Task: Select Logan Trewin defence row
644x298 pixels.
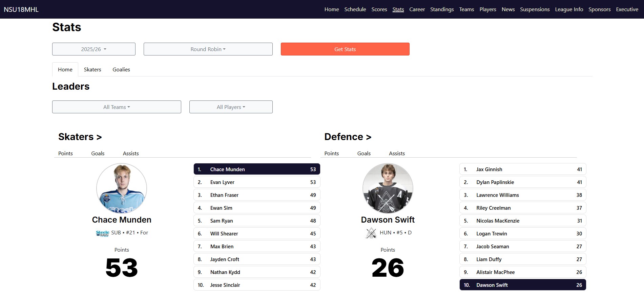Action: coord(523,233)
